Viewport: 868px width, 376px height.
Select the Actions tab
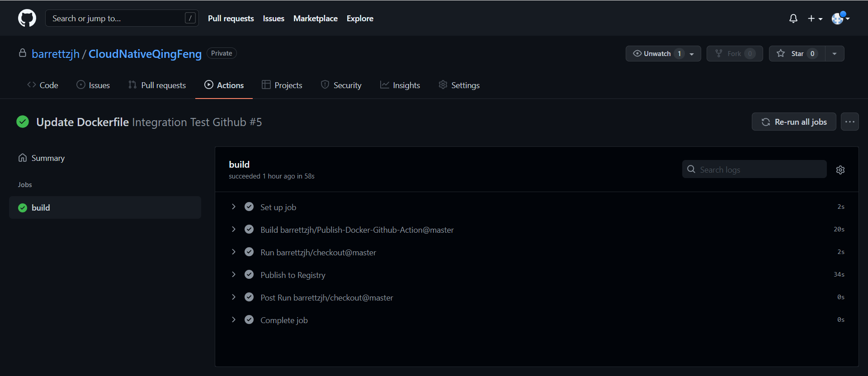[x=224, y=85]
